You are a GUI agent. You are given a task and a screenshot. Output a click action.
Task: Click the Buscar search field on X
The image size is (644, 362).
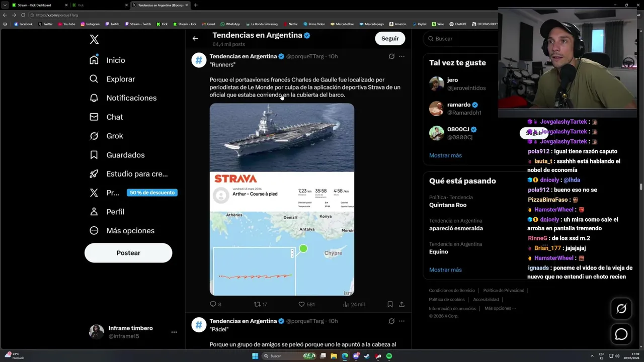460,38
